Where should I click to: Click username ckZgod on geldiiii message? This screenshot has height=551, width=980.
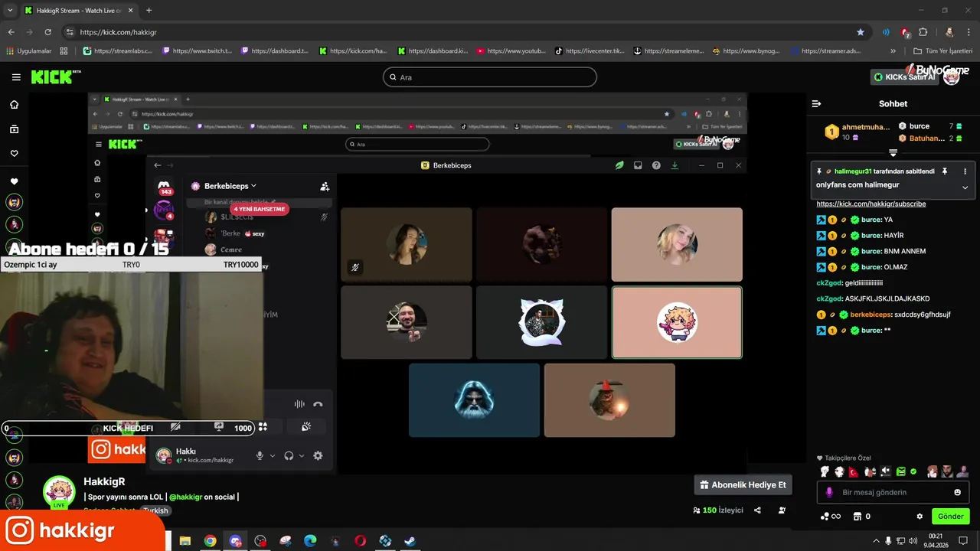(x=829, y=283)
